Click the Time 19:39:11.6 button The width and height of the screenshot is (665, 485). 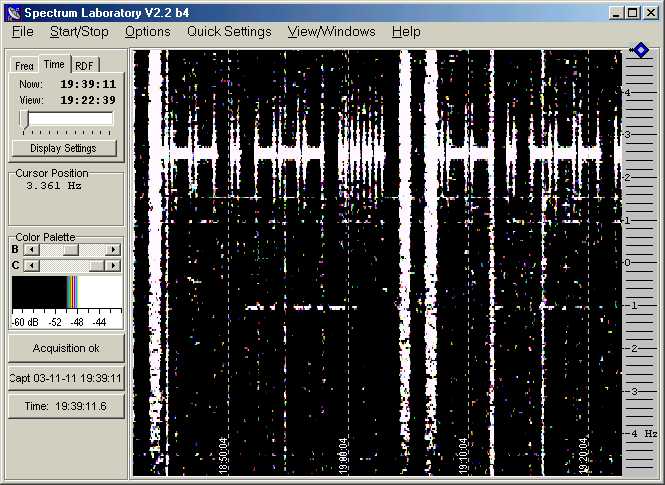pos(66,406)
